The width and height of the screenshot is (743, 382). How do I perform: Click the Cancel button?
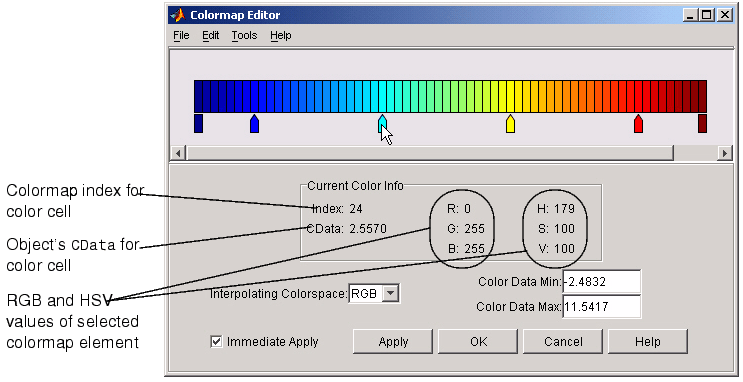click(562, 342)
